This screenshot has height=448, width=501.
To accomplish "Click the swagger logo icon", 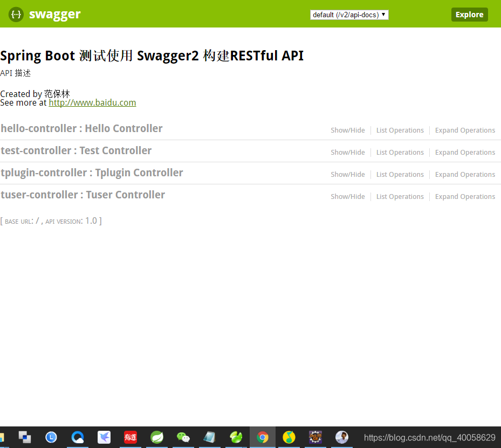I will click(x=16, y=15).
